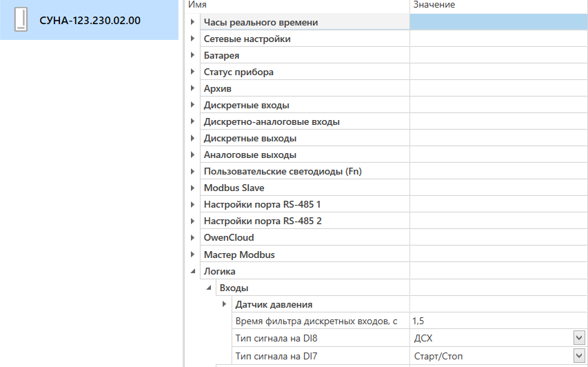Expand Аналоговые выходы group
Screen dimensions: 588x367
[x=192, y=155]
